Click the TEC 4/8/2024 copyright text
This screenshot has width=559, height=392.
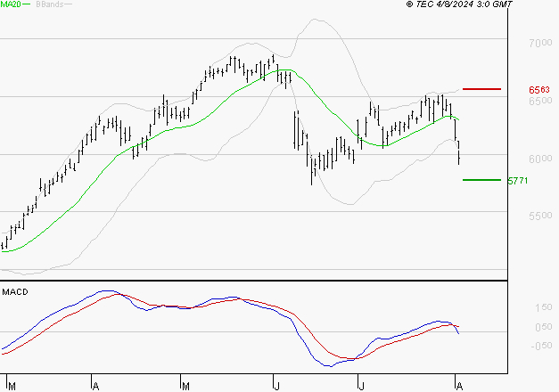[459, 4]
